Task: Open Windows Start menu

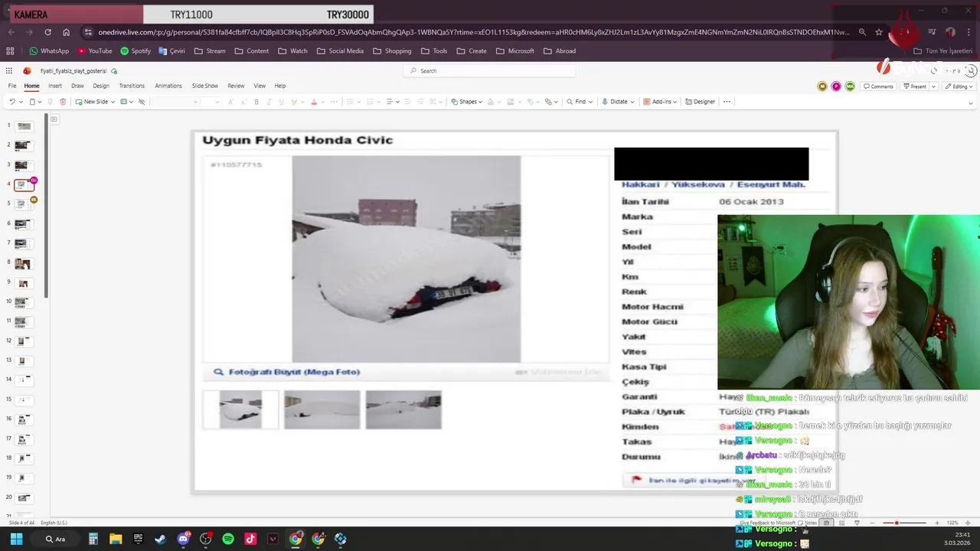Action: 16,539
